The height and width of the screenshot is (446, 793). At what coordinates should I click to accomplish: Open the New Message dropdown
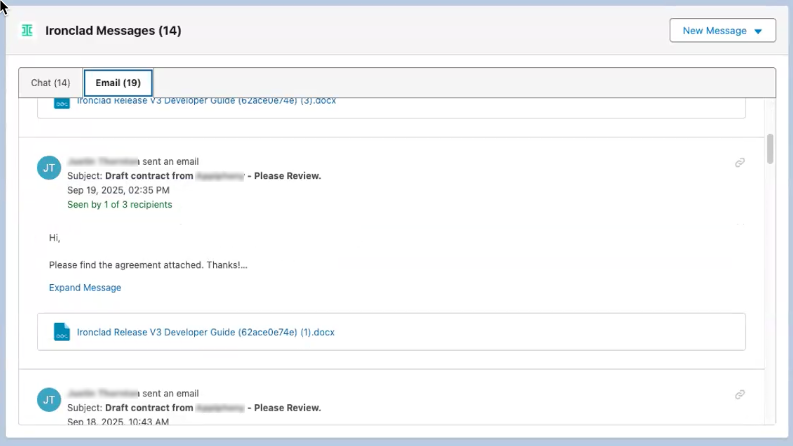(x=722, y=30)
